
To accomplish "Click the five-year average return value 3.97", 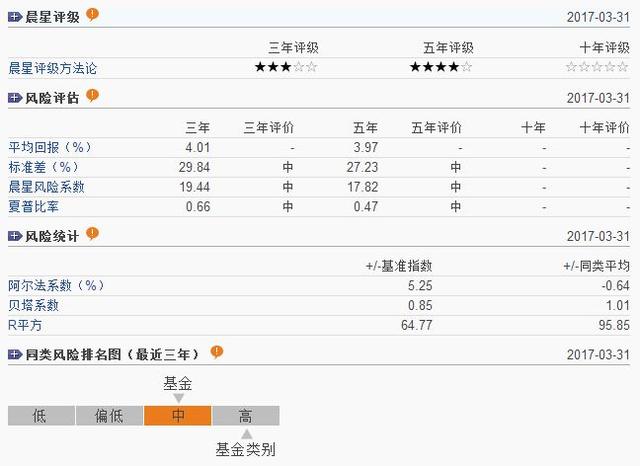I will 366,147.
